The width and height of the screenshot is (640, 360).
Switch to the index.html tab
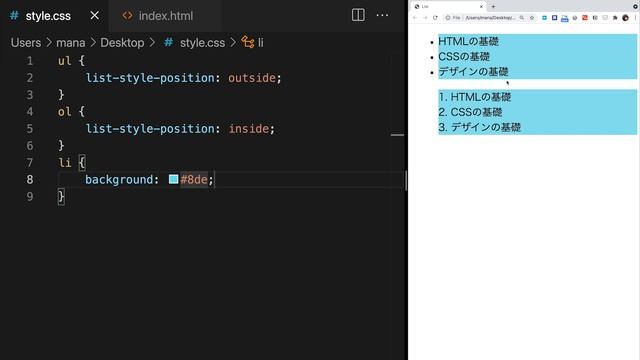coord(165,16)
